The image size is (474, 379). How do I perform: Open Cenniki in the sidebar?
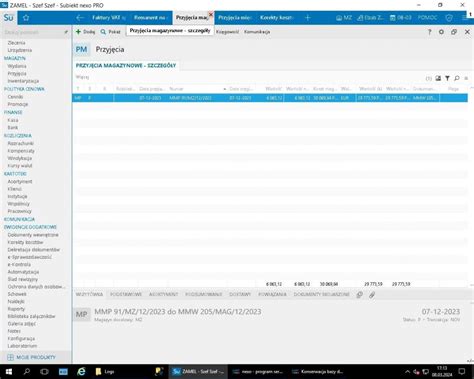point(15,97)
